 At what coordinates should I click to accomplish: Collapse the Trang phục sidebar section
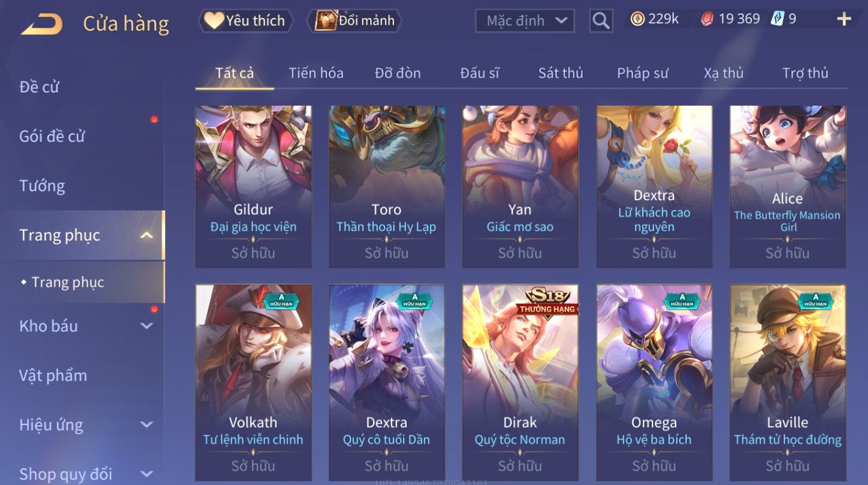point(147,235)
